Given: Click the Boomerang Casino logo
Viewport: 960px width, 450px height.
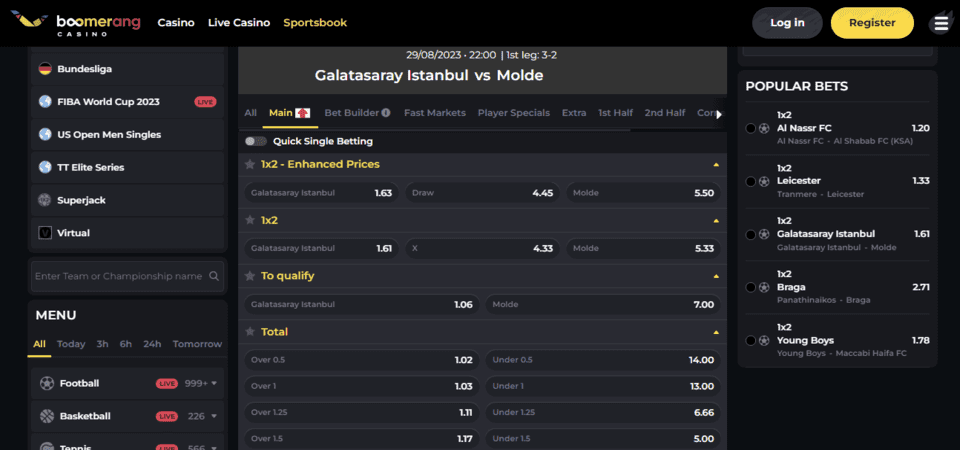Looking at the screenshot, I should 76,23.
